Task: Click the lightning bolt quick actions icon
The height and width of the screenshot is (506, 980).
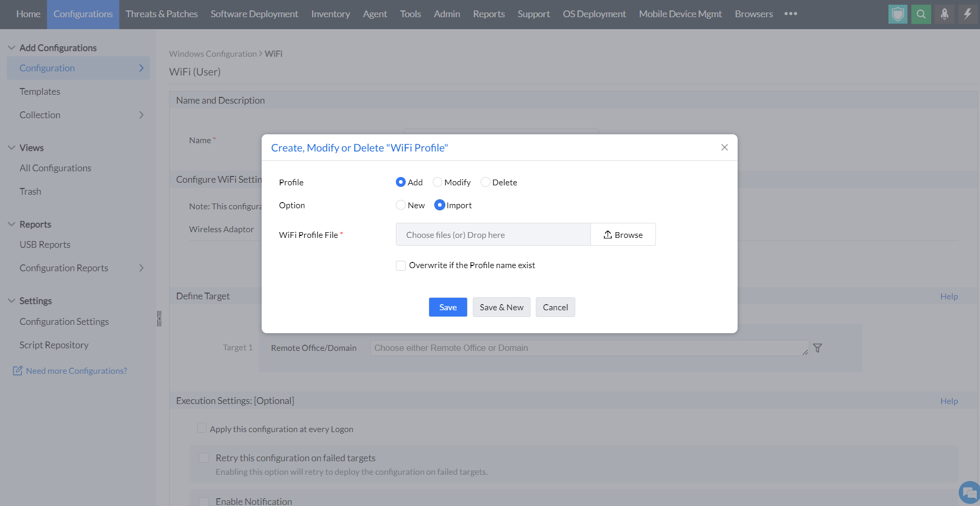Action: pyautogui.click(x=968, y=14)
